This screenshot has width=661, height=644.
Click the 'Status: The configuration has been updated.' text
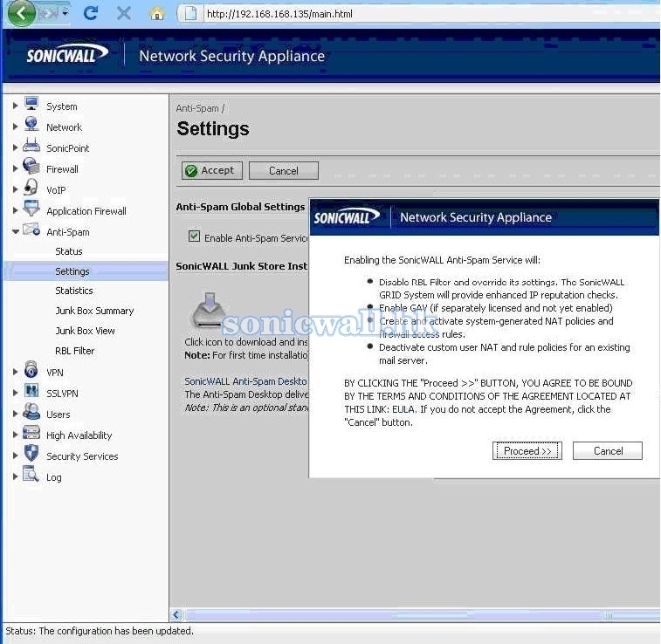[x=100, y=631]
